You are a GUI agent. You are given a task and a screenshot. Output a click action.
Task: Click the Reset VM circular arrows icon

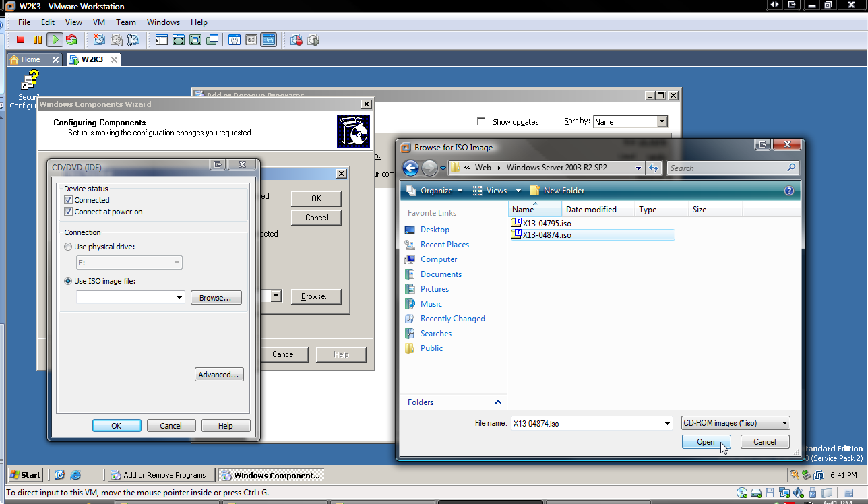point(71,40)
